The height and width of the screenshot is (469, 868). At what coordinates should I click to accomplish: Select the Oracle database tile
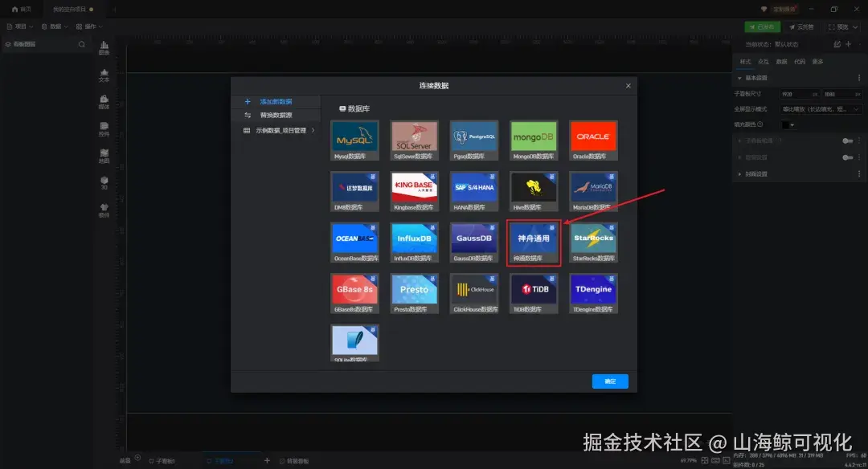coord(593,141)
